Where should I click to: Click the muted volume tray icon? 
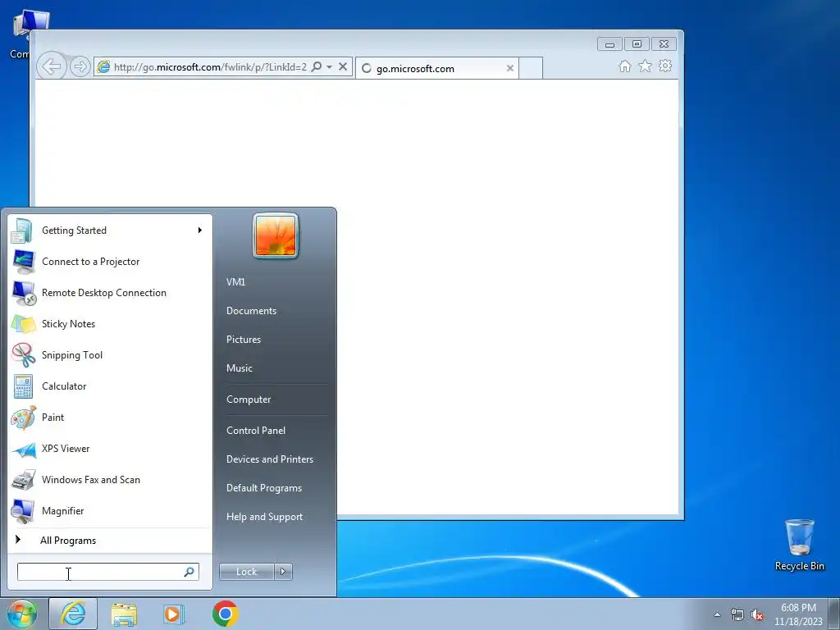757,614
